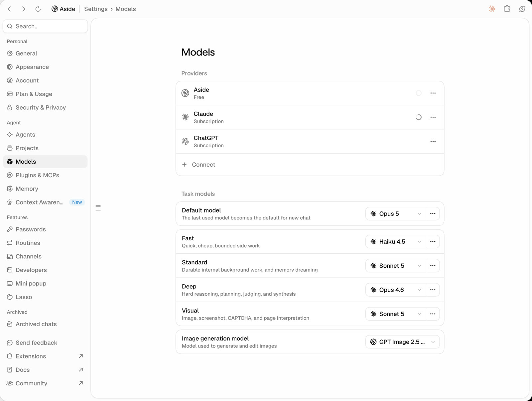Open more options for Fast model

click(433, 241)
